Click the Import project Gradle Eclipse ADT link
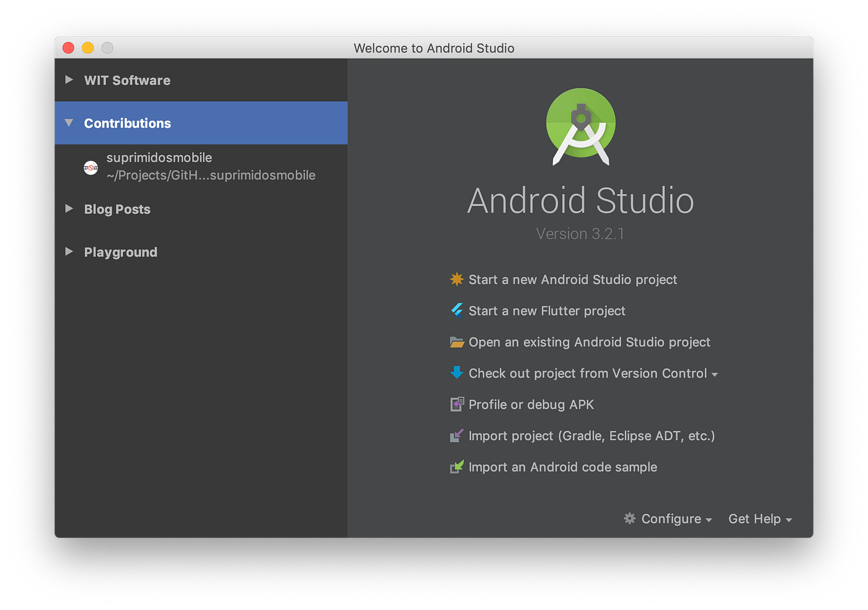868x610 pixels. click(592, 435)
